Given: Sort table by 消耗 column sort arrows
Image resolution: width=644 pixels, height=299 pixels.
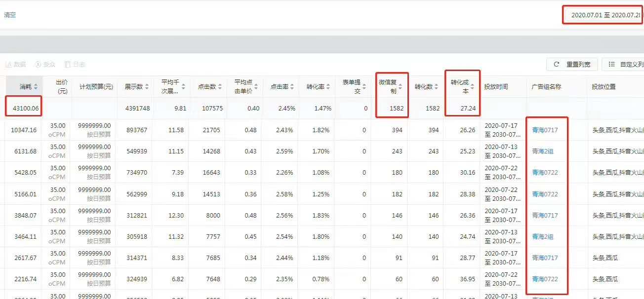Looking at the screenshot, I should tap(36, 87).
